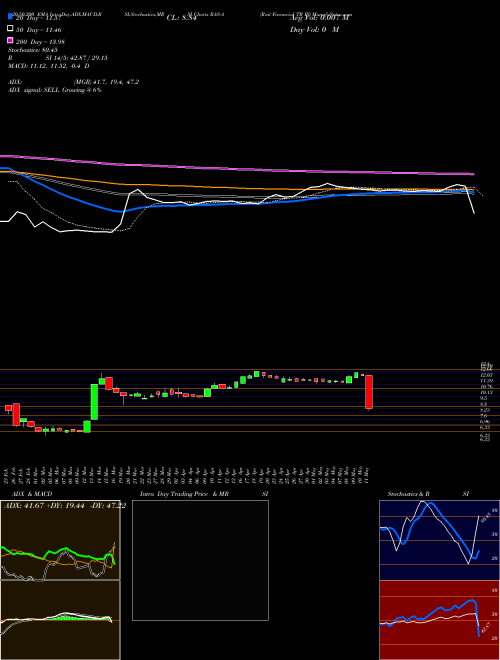Screen dimensions: 500x660
Task: Click the 'CL: 8.34' closing price label
Action: pyautogui.click(x=182, y=18)
